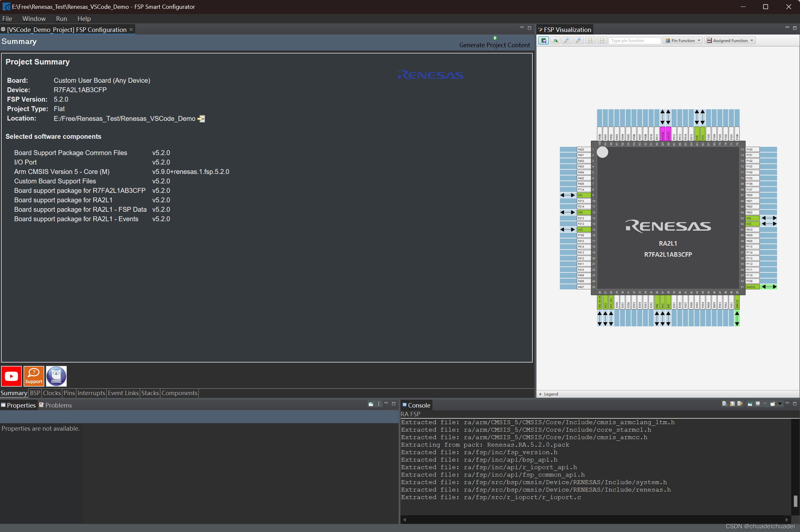The height and width of the screenshot is (532, 800).
Task: Expand the Legend section
Action: tap(541, 394)
